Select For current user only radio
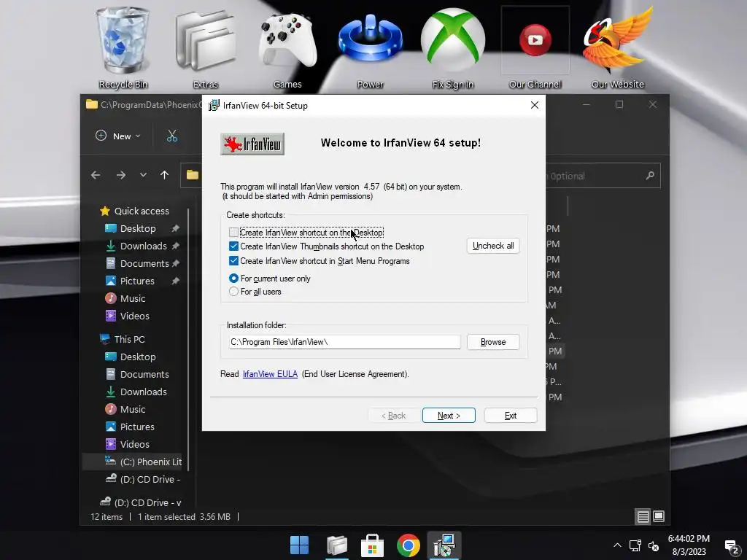This screenshot has height=560, width=747. (233, 278)
